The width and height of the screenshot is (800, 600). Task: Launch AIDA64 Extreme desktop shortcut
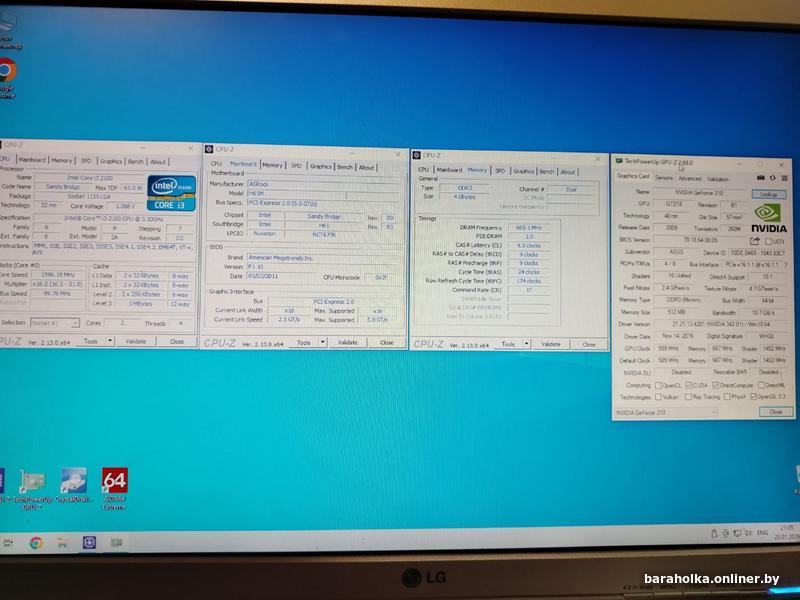(115, 488)
